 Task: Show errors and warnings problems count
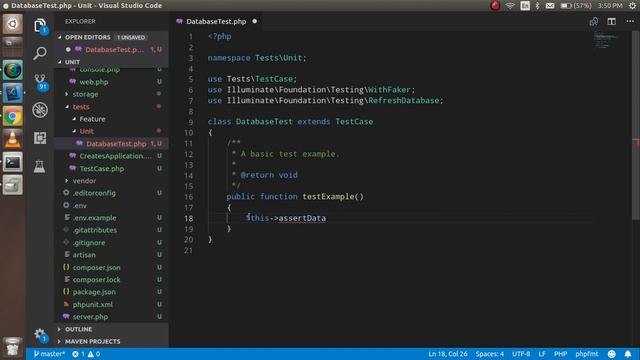pyautogui.click(x=86, y=354)
